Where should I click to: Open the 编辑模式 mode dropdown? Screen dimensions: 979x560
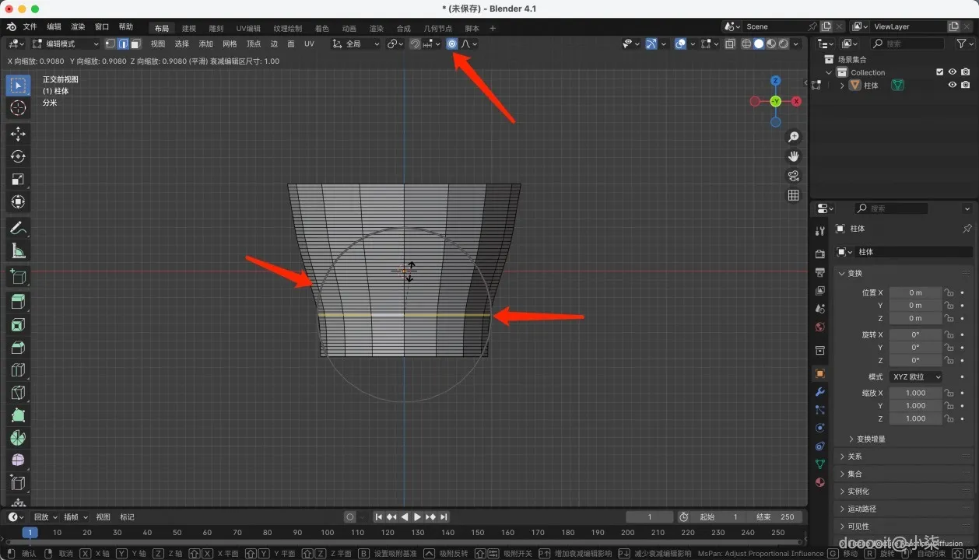point(65,44)
